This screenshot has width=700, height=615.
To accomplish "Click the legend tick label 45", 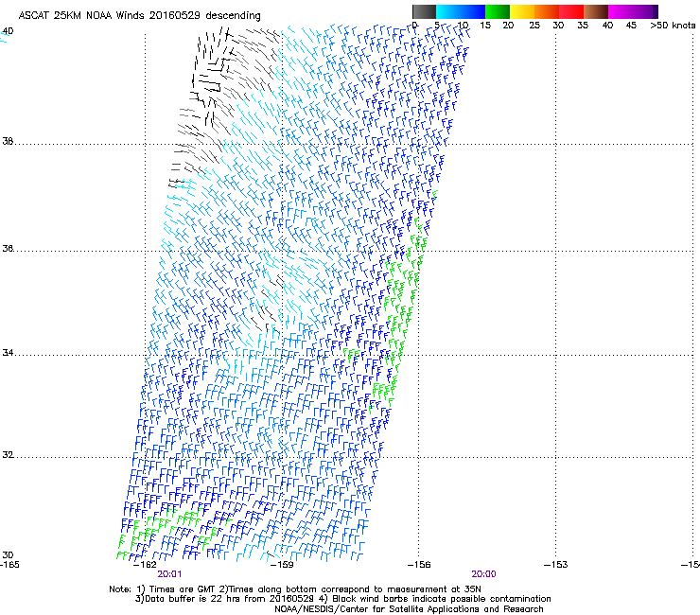I will tap(631, 25).
